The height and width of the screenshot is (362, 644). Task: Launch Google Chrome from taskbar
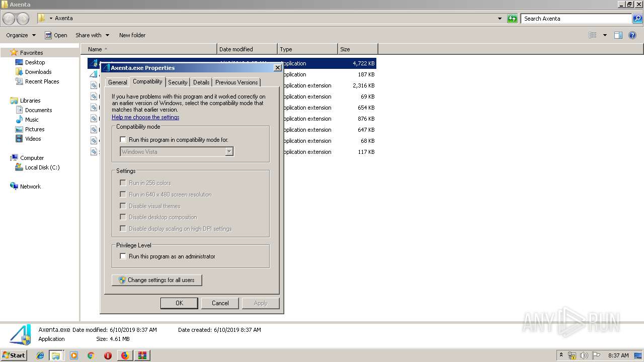tap(91, 355)
